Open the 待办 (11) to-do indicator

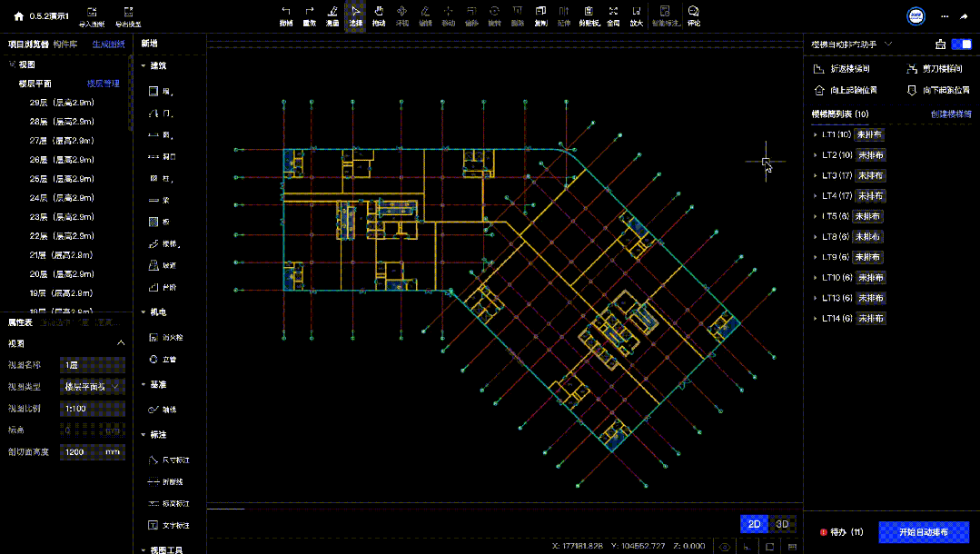842,532
